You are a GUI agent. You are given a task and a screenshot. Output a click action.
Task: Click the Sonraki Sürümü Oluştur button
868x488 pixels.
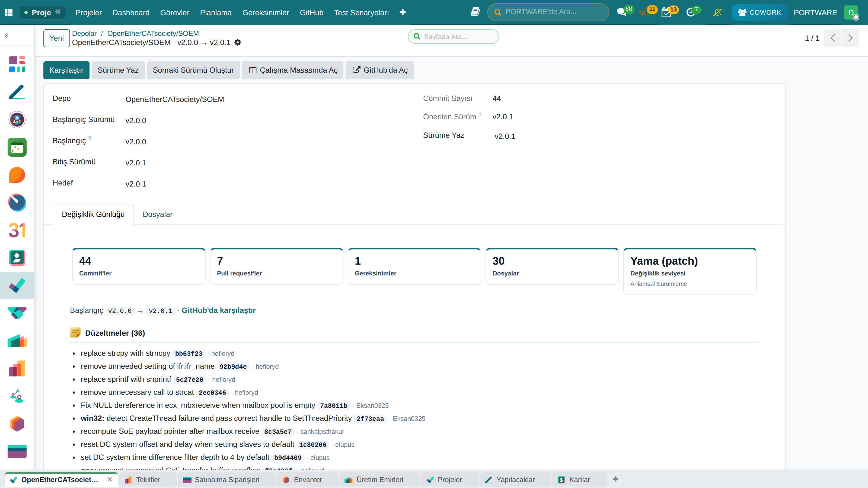[193, 70]
